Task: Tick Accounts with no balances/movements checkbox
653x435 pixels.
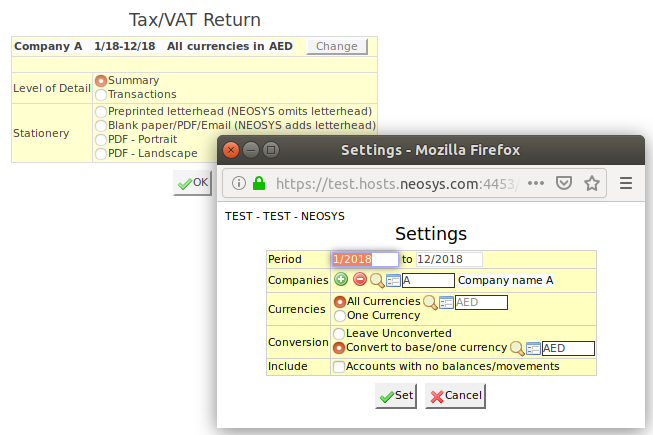Action: pos(339,367)
